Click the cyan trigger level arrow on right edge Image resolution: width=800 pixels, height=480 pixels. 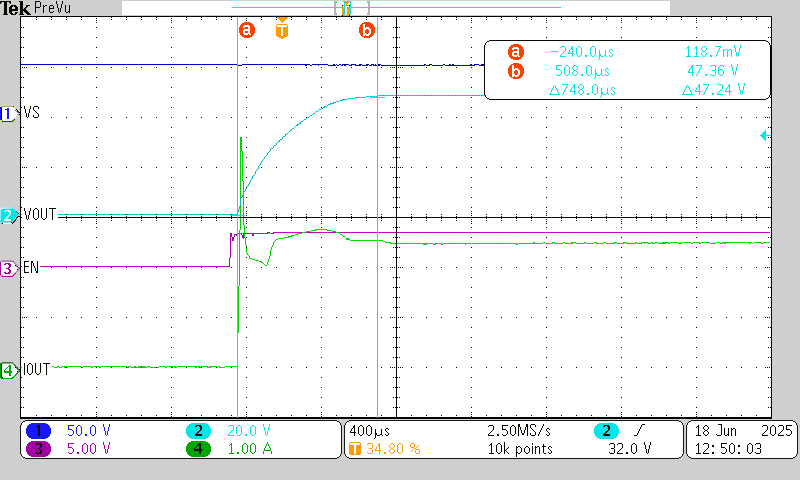pyautogui.click(x=764, y=135)
